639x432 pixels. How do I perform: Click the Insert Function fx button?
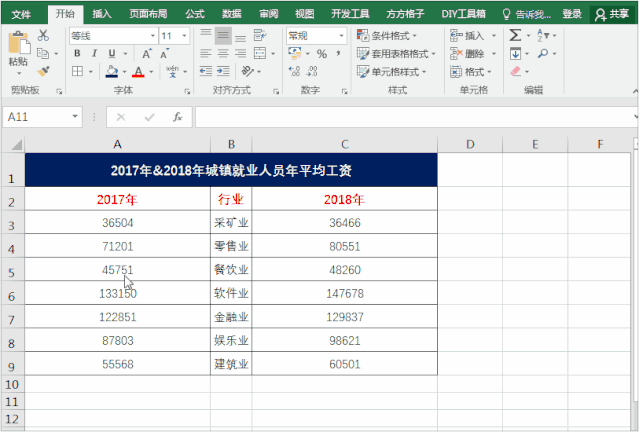[177, 117]
